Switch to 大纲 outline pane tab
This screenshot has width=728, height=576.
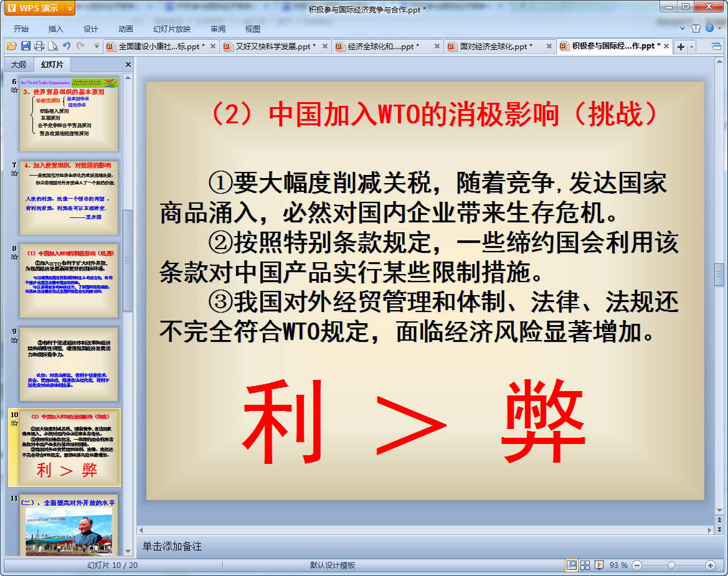(19, 65)
